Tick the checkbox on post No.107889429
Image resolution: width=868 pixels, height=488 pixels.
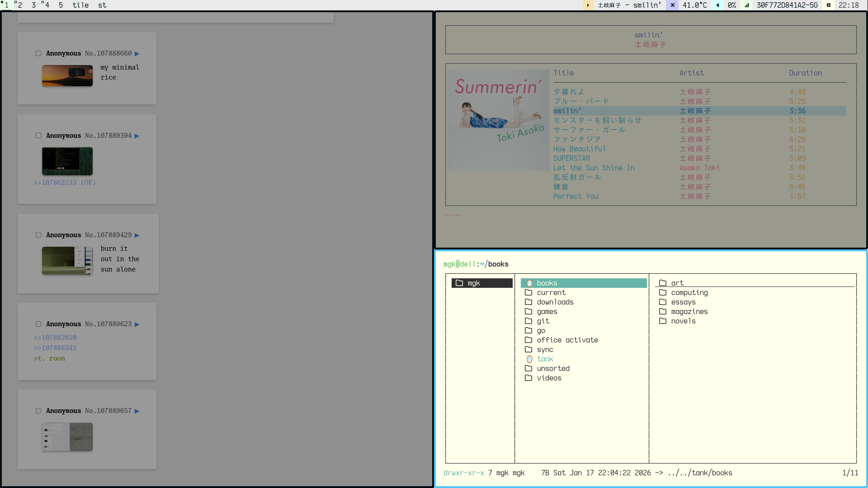pos(38,235)
